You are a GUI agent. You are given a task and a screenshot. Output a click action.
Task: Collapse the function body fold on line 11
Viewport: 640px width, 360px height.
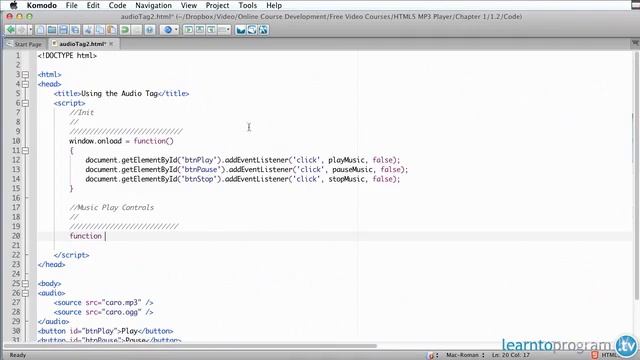click(25, 151)
